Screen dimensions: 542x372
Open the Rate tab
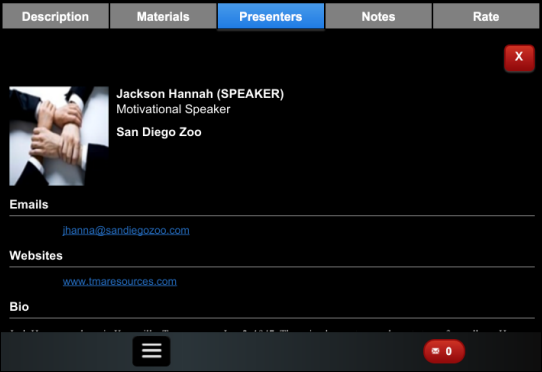pyautogui.click(x=486, y=16)
